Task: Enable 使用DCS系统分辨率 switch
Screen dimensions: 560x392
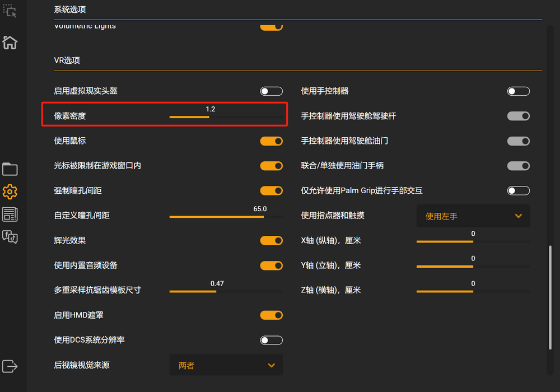Action: pos(272,340)
